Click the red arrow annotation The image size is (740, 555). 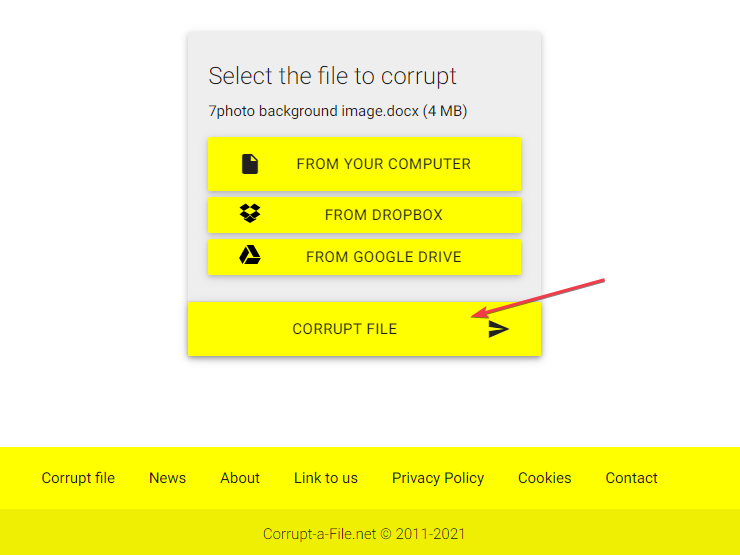540,297
